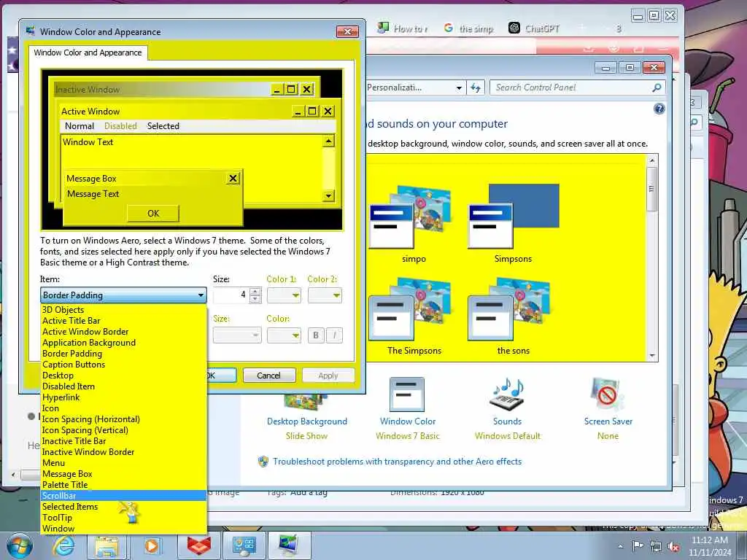The height and width of the screenshot is (560, 747).
Task: Open Internet Explorer from taskbar
Action: 63,545
